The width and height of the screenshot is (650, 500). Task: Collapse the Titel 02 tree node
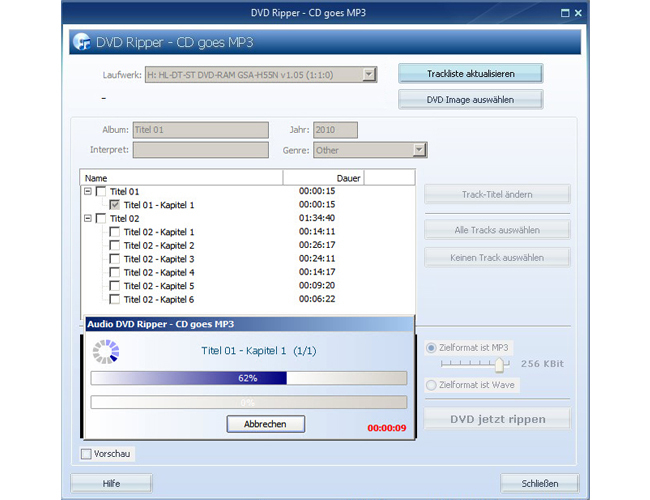(88, 218)
